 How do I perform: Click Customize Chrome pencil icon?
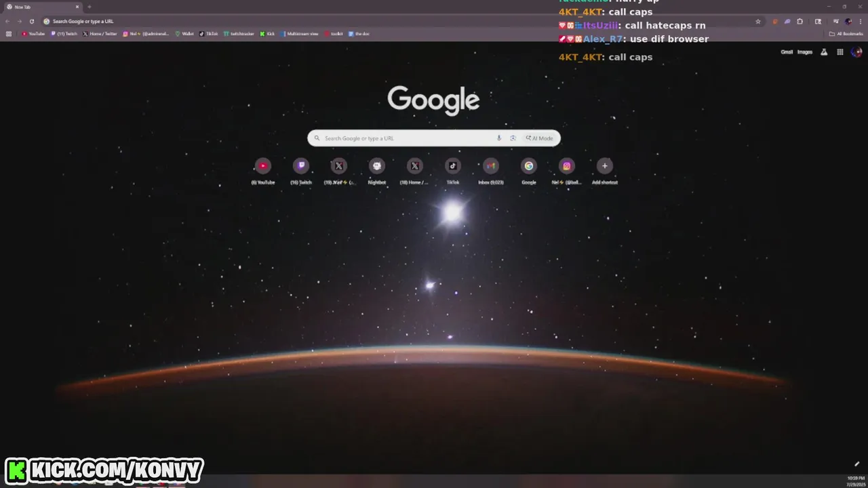coord(856,464)
